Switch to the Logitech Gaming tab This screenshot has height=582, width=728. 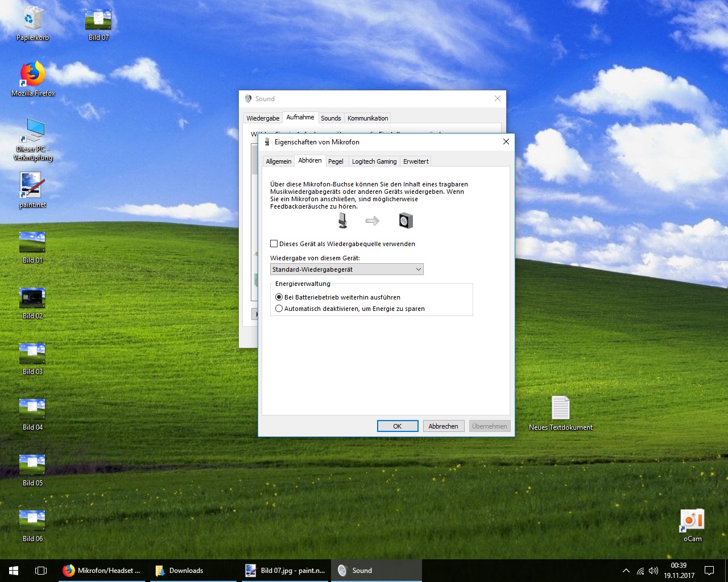click(374, 161)
